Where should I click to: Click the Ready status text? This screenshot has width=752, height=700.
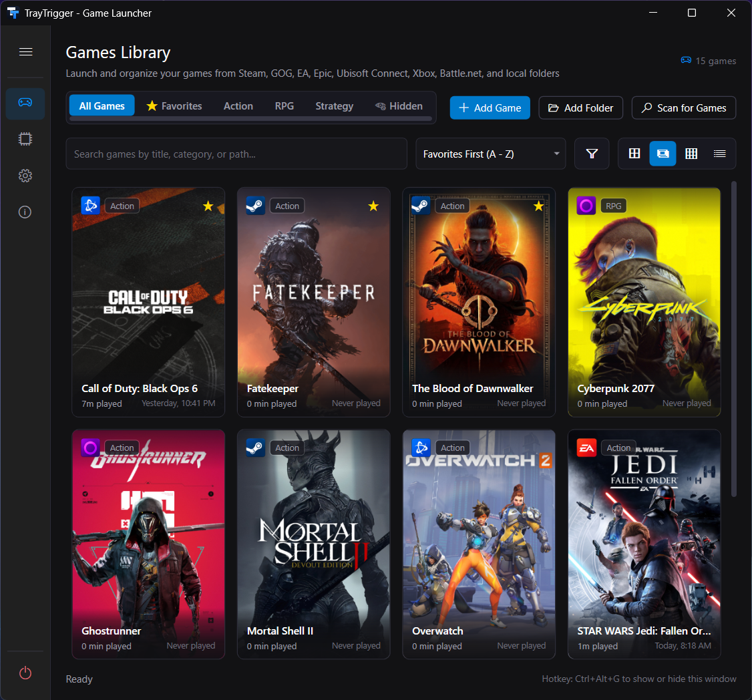79,679
